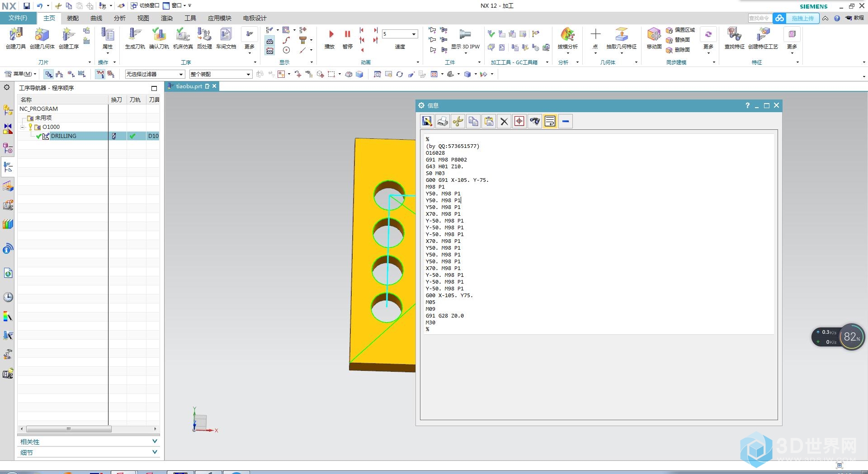The width and height of the screenshot is (868, 474).
Task: Open the Constraint Navigator sidebar icon
Action: click(8, 129)
